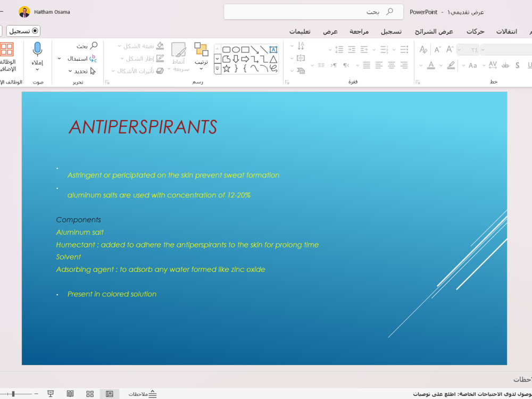The image size is (532, 399).
Task: Click Decrease List Level indent icon
Action: coord(364,49)
